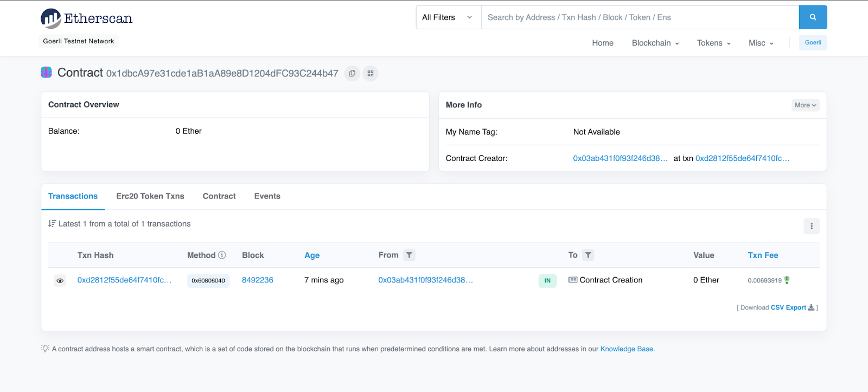Open the Knowledge Base link
The height and width of the screenshot is (392, 868).
tap(627, 349)
